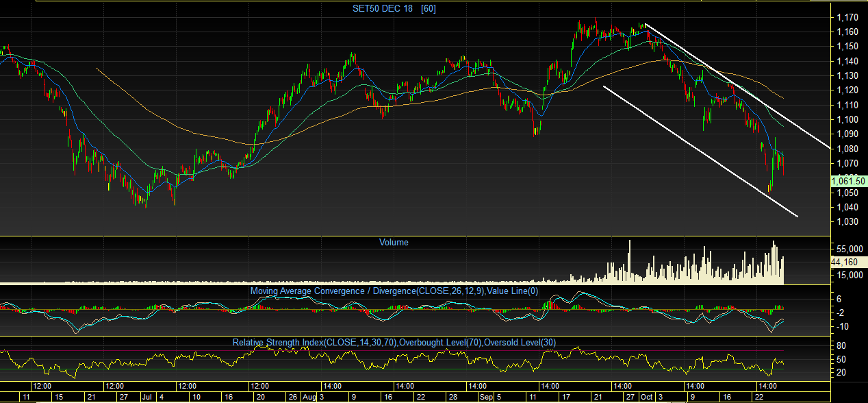This screenshot has height=403, width=868.
Task: Click the 1,050 price axis label
Action: coord(847,193)
